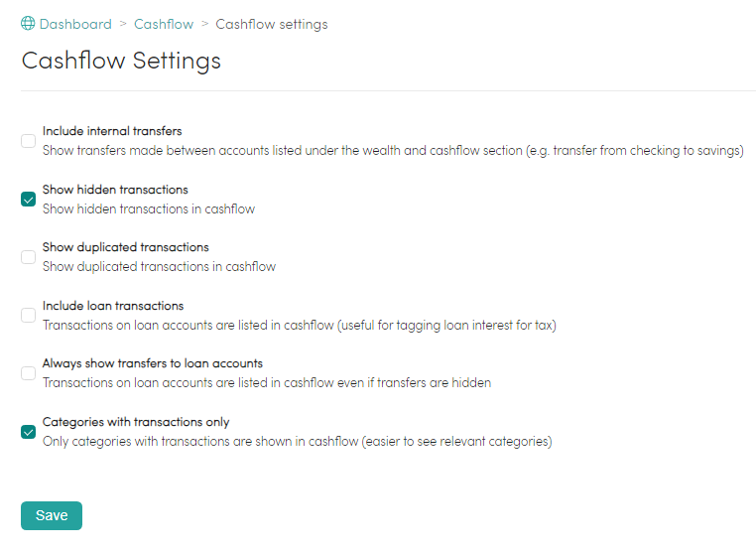756x553 pixels.
Task: Click the checking to savings transfer description
Action: (x=393, y=151)
